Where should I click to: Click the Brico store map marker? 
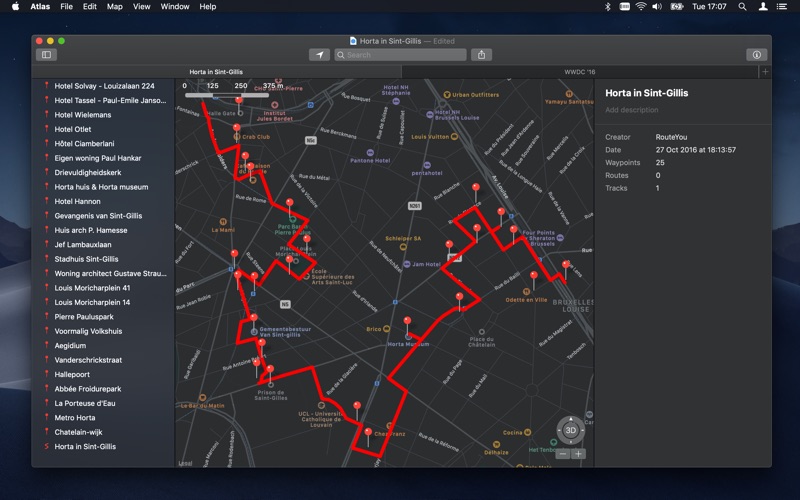(386, 329)
